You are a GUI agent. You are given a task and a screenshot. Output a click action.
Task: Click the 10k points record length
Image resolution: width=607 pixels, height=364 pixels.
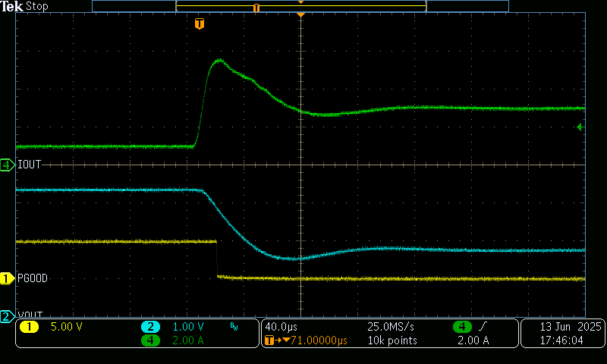[392, 340]
